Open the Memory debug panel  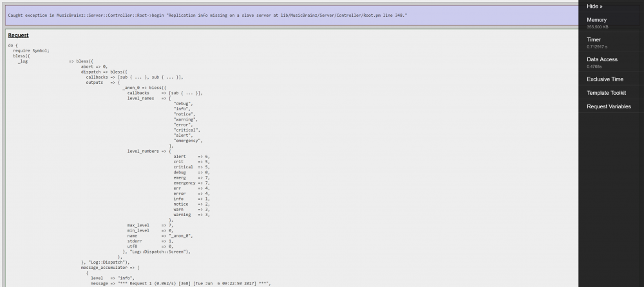[x=596, y=20]
